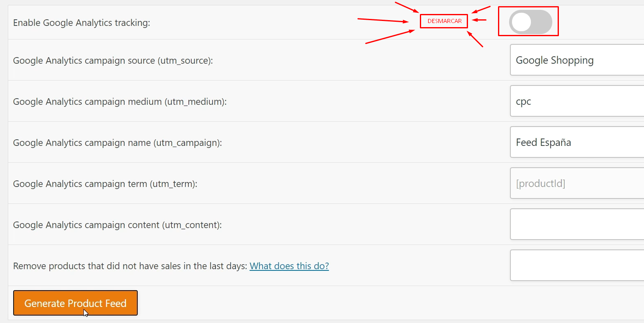Click the 'Google Analytics campaign term (utm_term):' label
Image resolution: width=644 pixels, height=323 pixels.
[105, 184]
